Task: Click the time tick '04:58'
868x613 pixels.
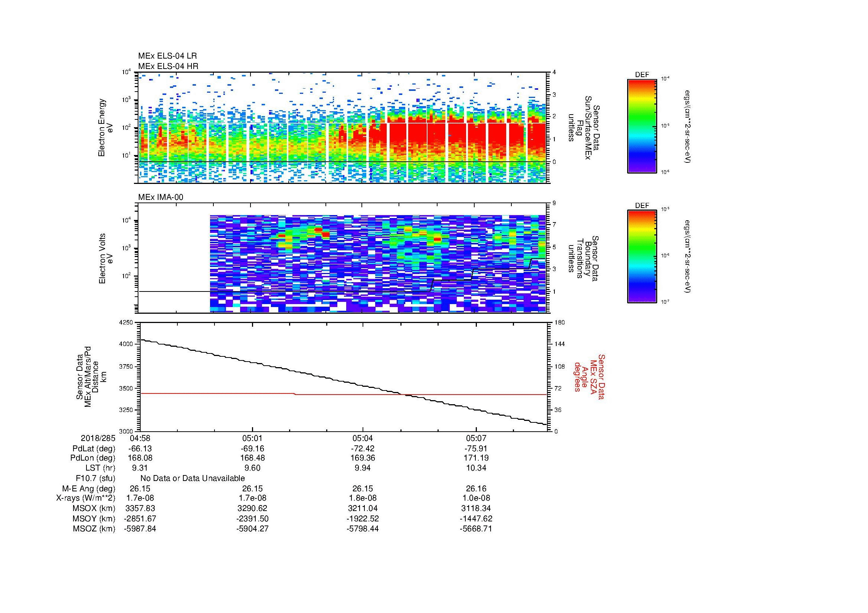Action: pyautogui.click(x=140, y=438)
